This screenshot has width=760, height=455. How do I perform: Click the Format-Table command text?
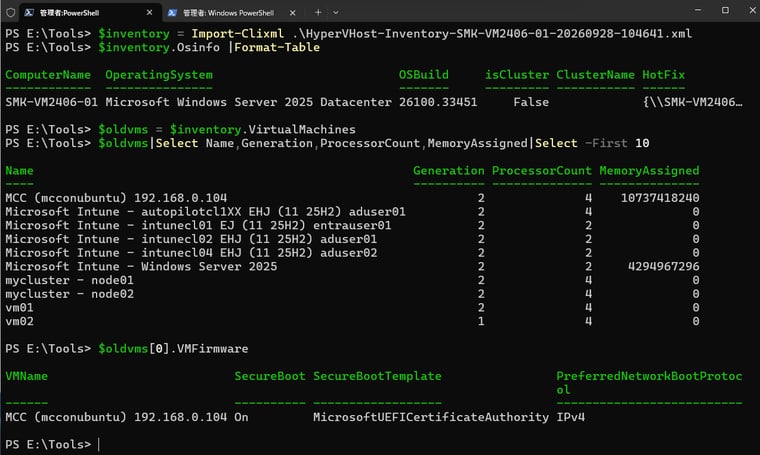pyautogui.click(x=277, y=47)
